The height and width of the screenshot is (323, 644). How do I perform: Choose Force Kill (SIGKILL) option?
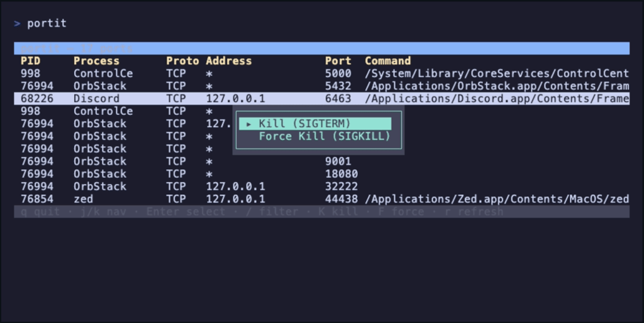pos(325,136)
